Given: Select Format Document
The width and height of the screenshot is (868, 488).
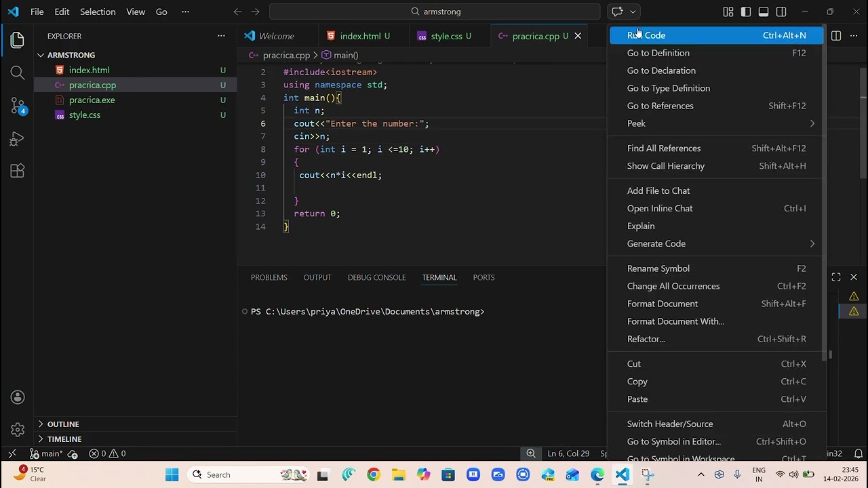Looking at the screenshot, I should pyautogui.click(x=716, y=304).
